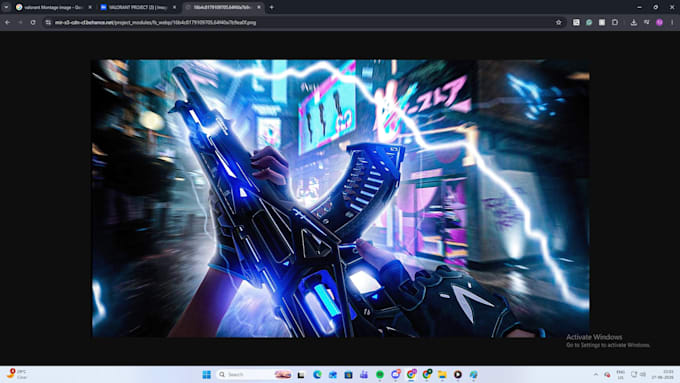Open the weather widget on the taskbar
The image size is (680, 383).
click(17, 374)
